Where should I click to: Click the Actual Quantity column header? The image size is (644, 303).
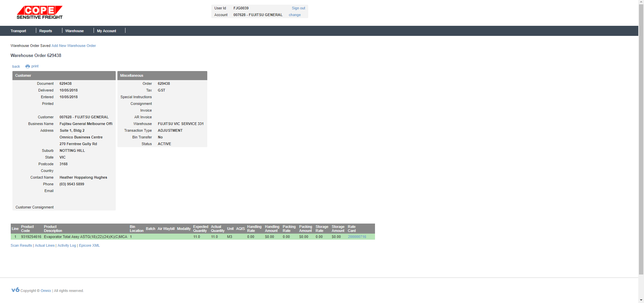[x=218, y=229]
